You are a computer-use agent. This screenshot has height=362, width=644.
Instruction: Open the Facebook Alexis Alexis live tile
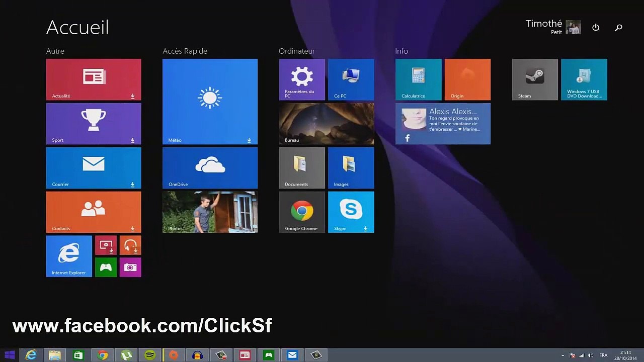pyautogui.click(x=443, y=124)
